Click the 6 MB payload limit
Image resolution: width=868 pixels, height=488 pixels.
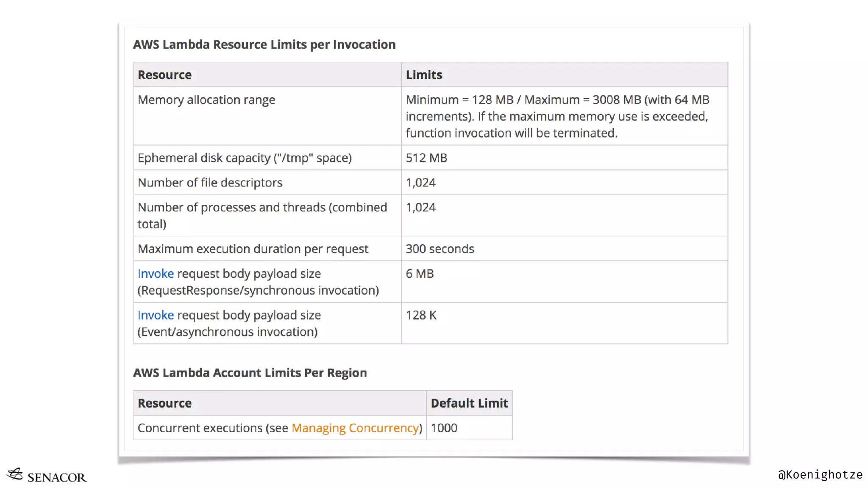pyautogui.click(x=420, y=274)
